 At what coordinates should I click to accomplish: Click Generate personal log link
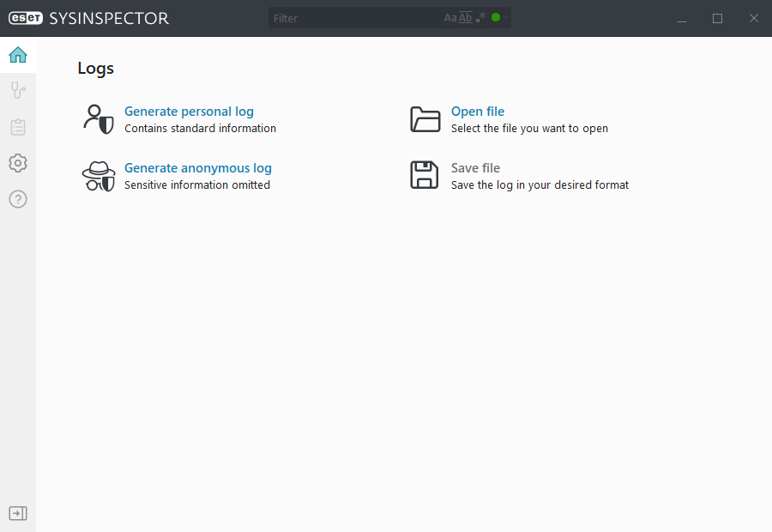pos(189,112)
